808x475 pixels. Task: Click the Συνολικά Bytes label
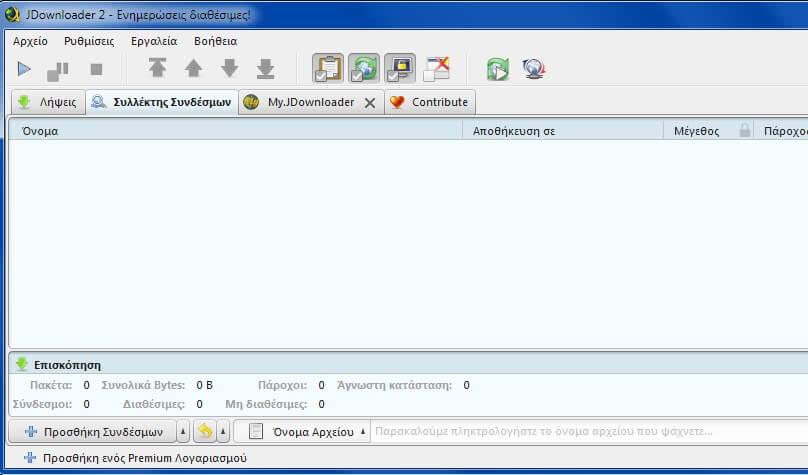pos(143,385)
